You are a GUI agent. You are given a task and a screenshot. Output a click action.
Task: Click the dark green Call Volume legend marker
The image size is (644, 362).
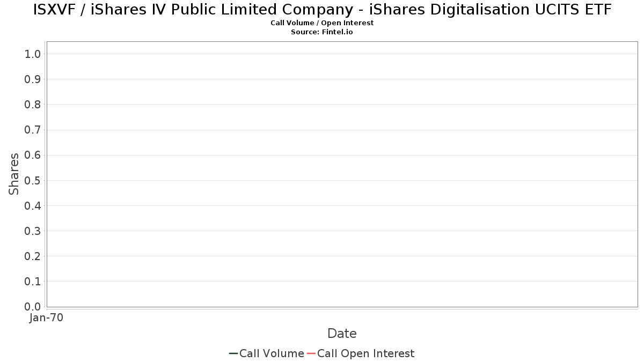pyautogui.click(x=233, y=353)
